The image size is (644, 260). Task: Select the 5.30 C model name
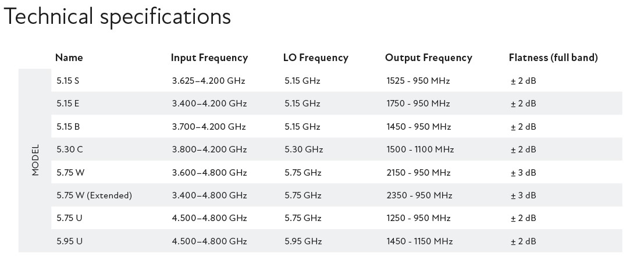(69, 149)
